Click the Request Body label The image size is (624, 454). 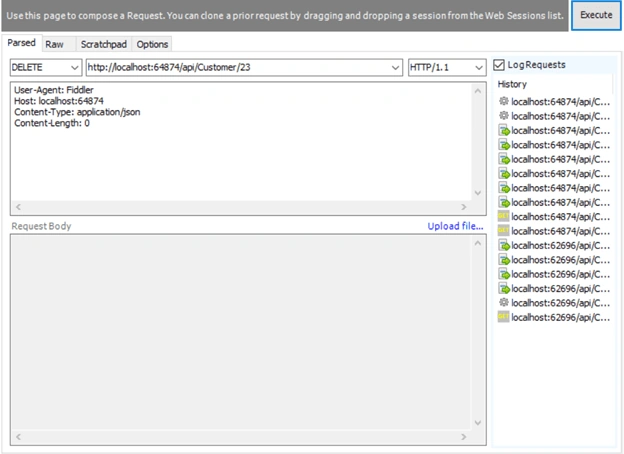41,226
